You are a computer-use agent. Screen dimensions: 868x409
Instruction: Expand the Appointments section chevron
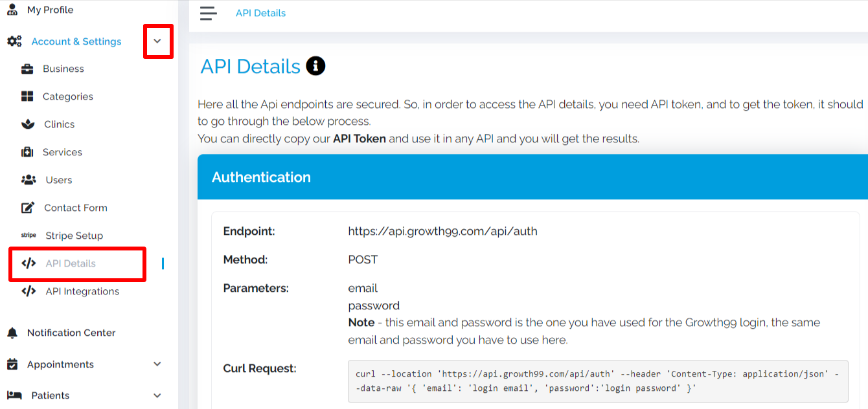coord(157,364)
